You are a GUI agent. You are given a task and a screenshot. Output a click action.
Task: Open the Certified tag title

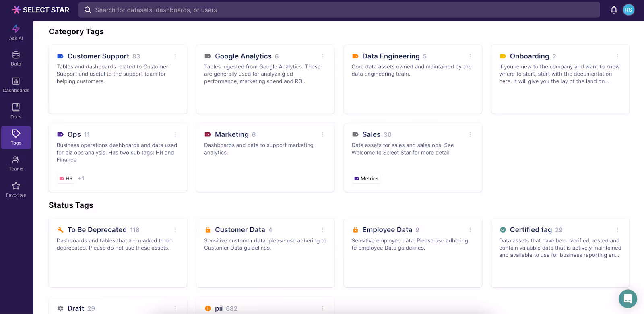pos(531,230)
